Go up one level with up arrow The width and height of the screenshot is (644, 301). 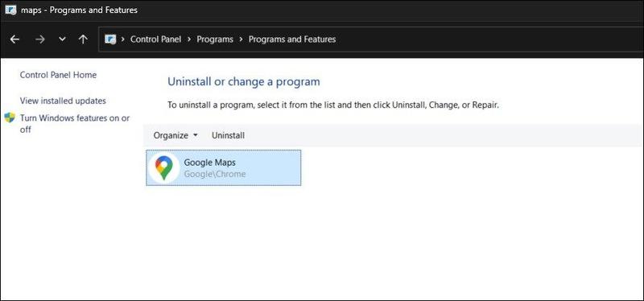[x=84, y=39]
